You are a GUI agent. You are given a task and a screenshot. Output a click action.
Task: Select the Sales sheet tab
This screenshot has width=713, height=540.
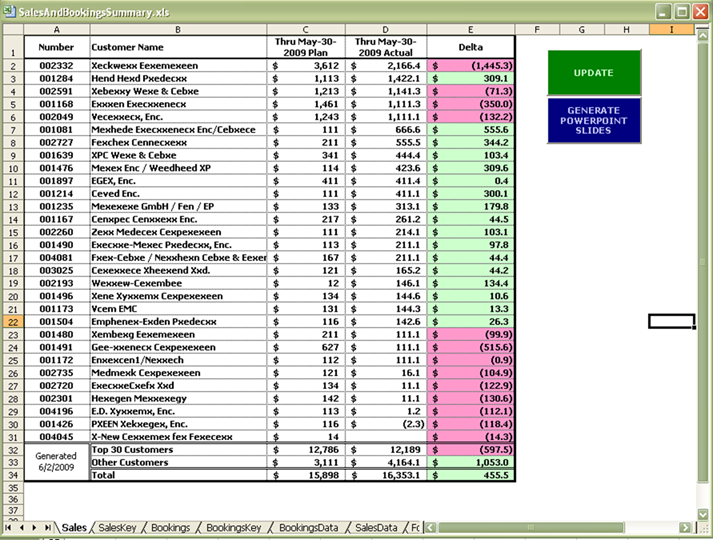[74, 528]
